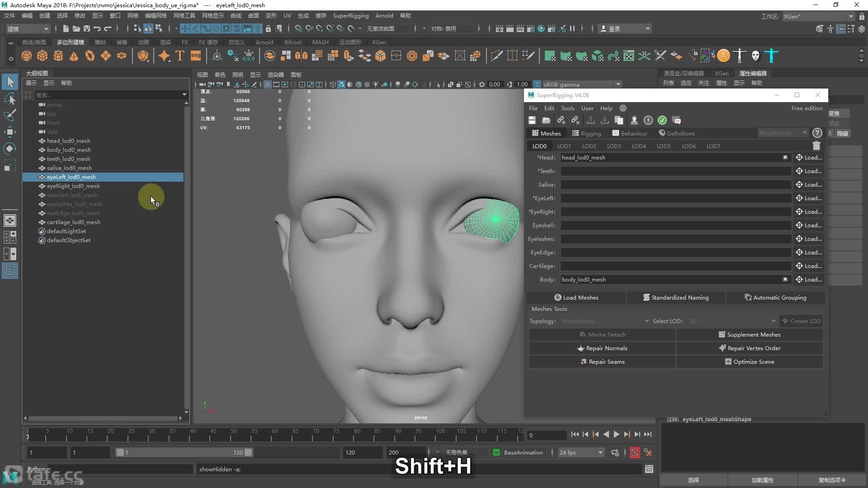Click the SuperRigging help question icon

(x=817, y=133)
